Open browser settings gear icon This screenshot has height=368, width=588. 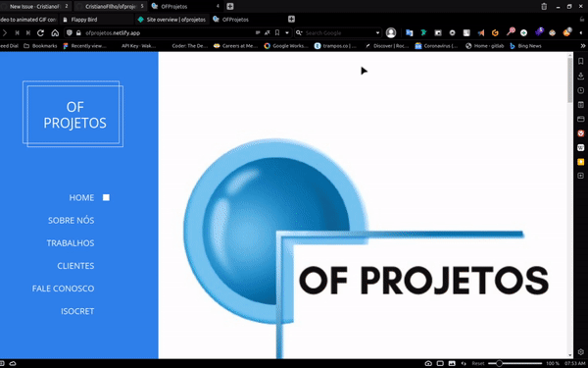580,352
